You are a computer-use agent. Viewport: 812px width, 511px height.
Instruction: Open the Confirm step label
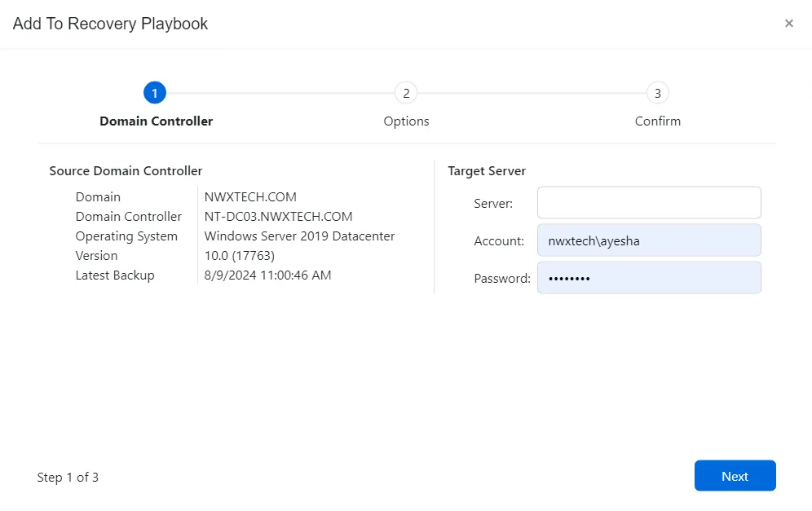pyautogui.click(x=658, y=121)
